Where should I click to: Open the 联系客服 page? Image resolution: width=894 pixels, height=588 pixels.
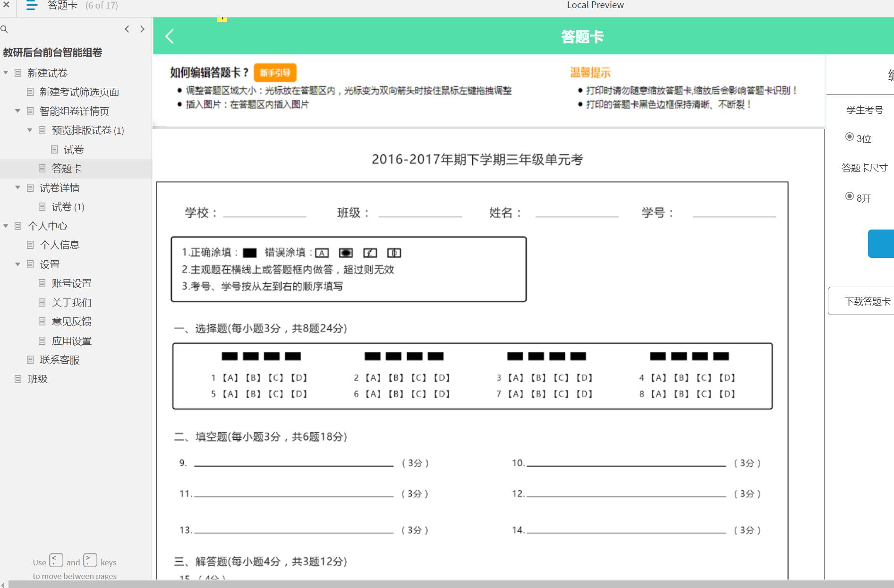coord(60,360)
